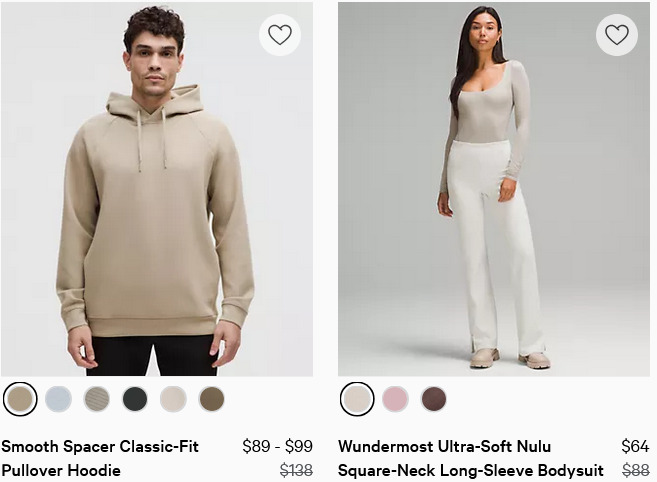657x482 pixels.
Task: Click the crossed-out $138 original hoodie price
Action: click(296, 470)
